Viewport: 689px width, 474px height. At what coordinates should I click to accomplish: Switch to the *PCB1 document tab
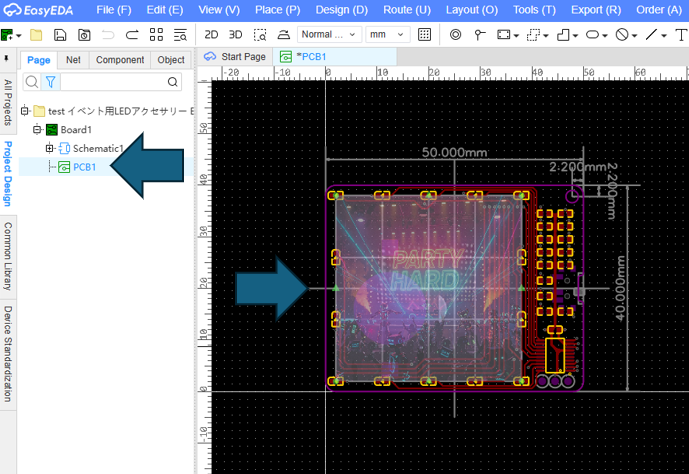click(335, 57)
